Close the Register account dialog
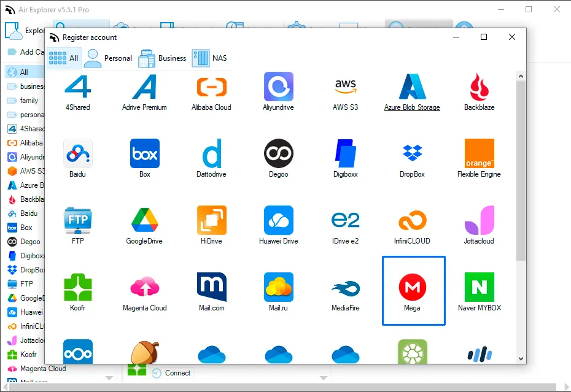This screenshot has width=571, height=392. (x=512, y=37)
